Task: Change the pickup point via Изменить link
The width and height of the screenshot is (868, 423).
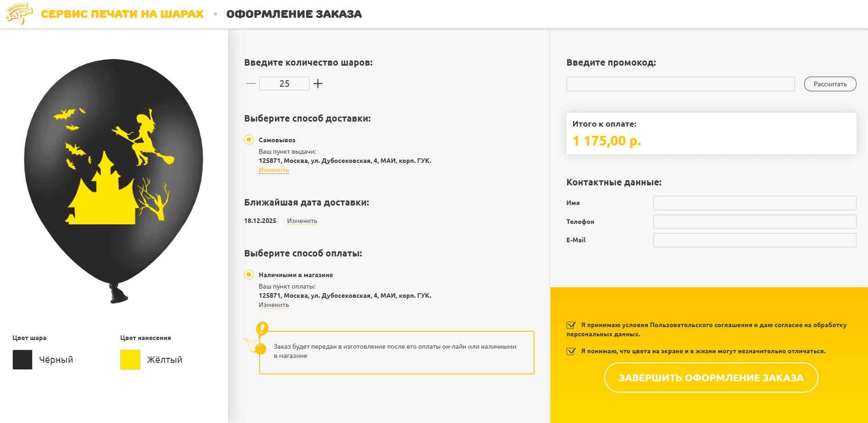Action: 274,170
